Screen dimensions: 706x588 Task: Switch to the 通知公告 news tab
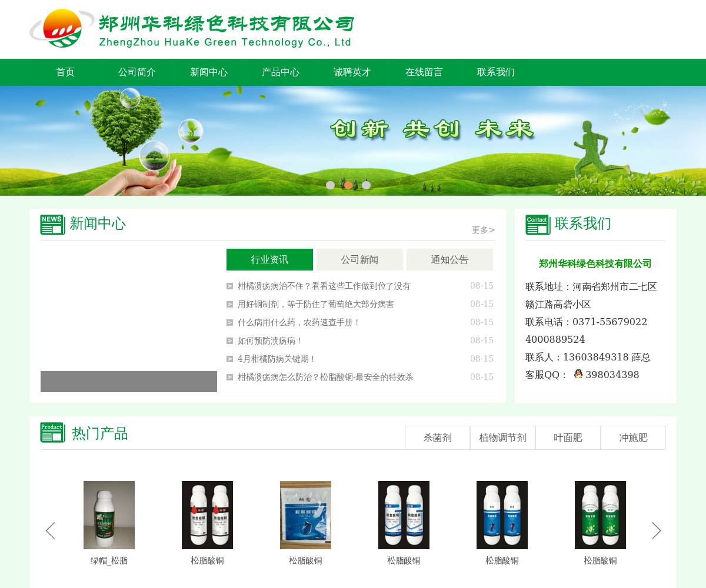449,259
